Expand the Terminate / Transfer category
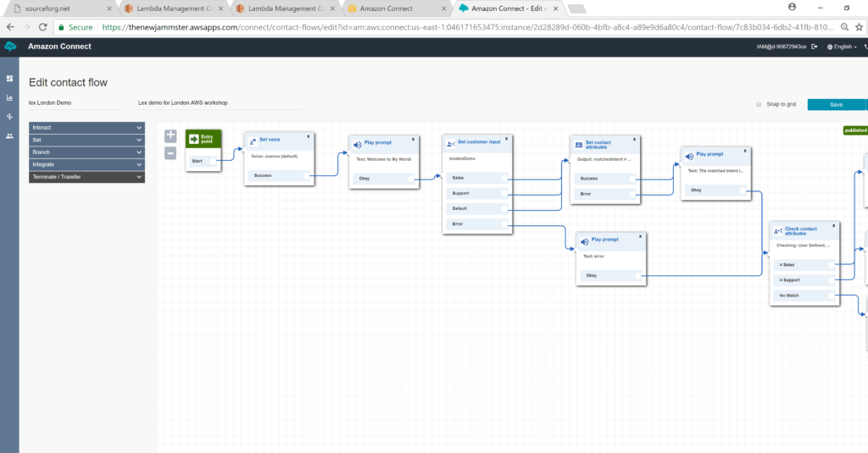868x453 pixels. pos(87,177)
